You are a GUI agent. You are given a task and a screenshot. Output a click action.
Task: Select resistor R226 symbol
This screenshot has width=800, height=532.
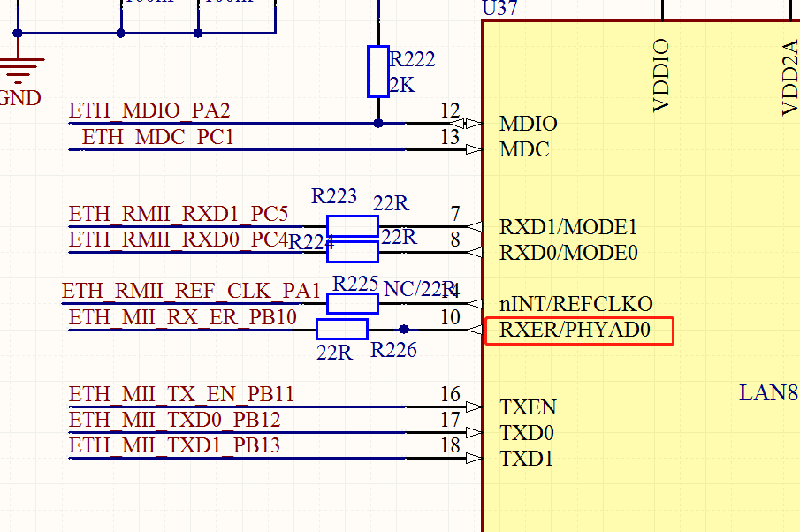click(340, 331)
